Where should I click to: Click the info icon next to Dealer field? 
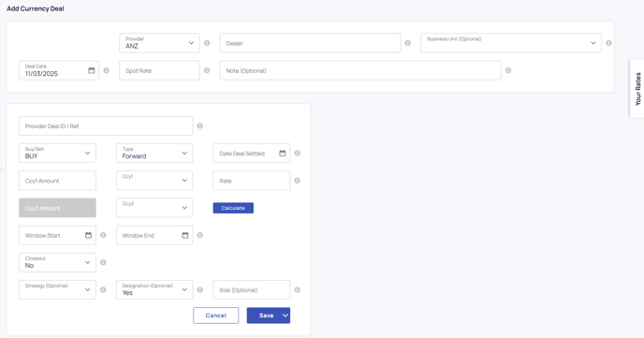[x=408, y=43]
